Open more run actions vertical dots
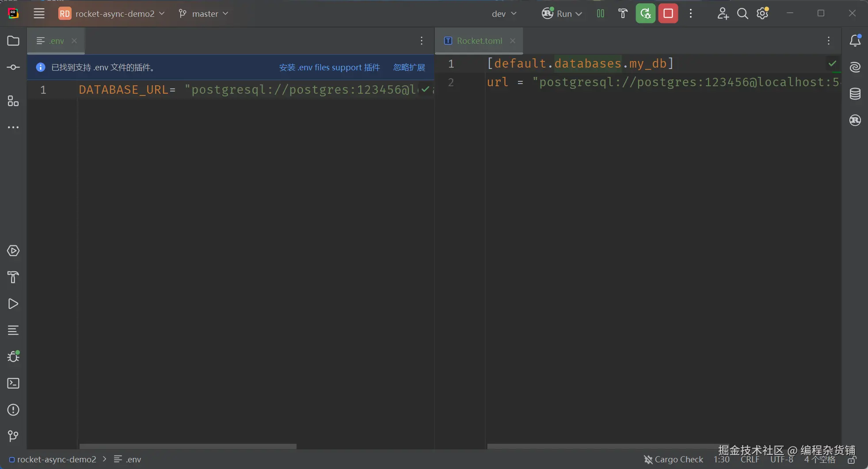 pos(691,13)
